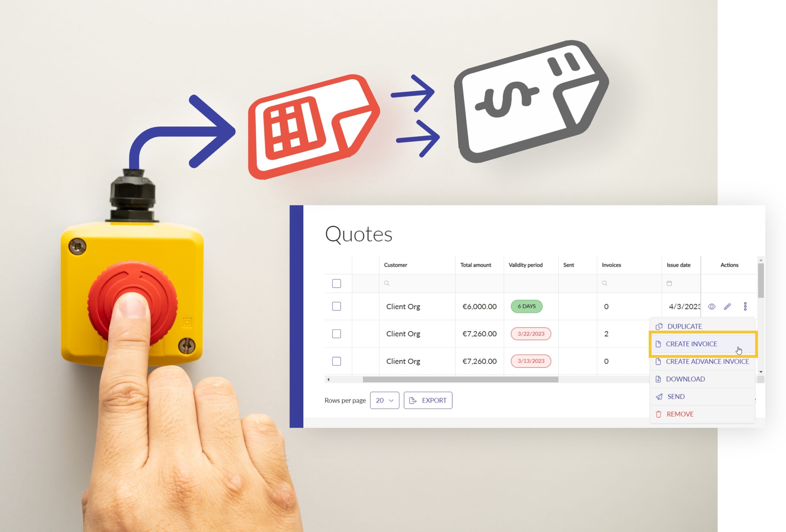
Task: Click the issue date calendar filter icon
Action: (669, 283)
